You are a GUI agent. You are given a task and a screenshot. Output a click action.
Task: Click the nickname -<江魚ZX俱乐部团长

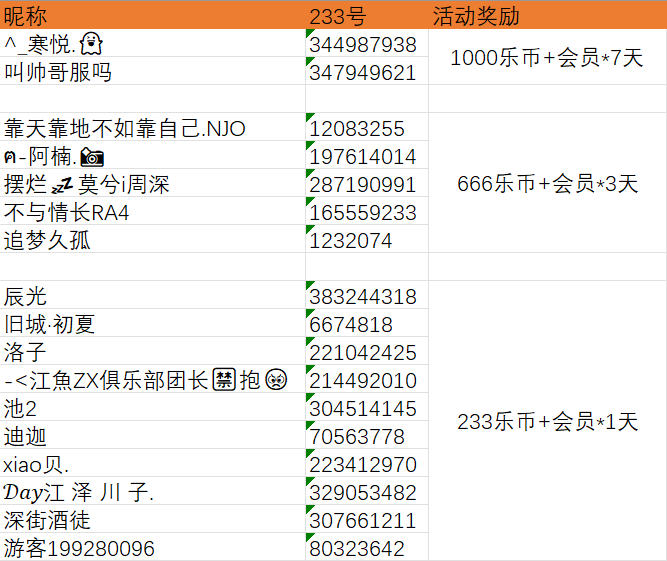[x=145, y=380]
